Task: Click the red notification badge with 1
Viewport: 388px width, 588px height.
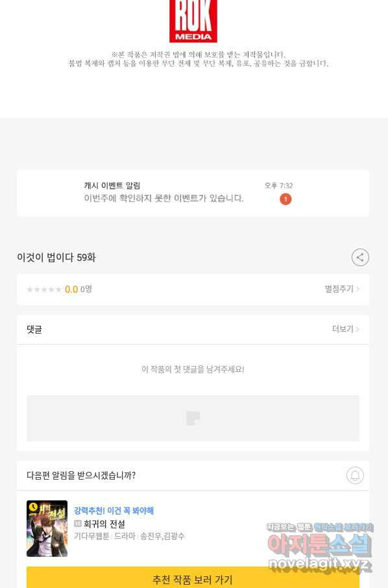Action: pyautogui.click(x=285, y=199)
